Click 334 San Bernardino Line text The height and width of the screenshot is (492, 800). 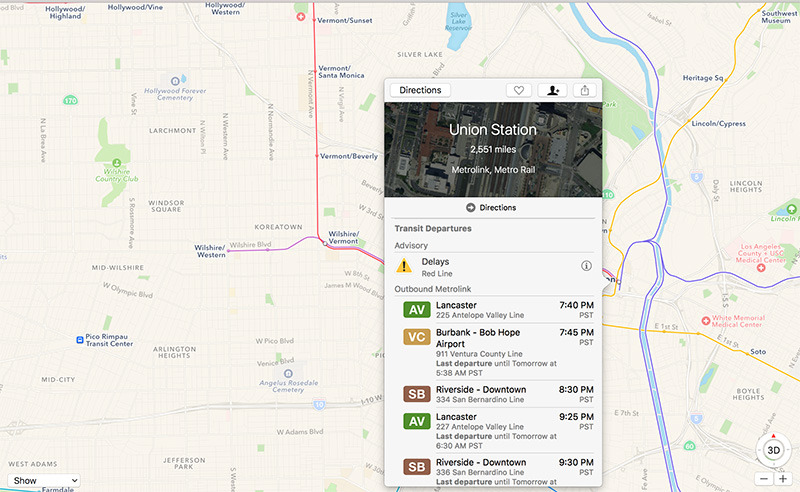(x=480, y=400)
